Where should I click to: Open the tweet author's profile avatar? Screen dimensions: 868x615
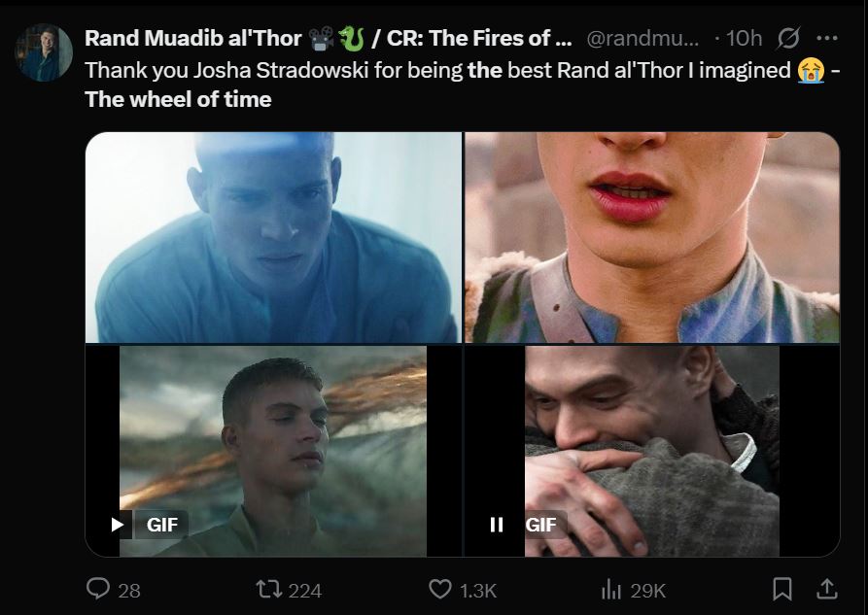[44, 51]
